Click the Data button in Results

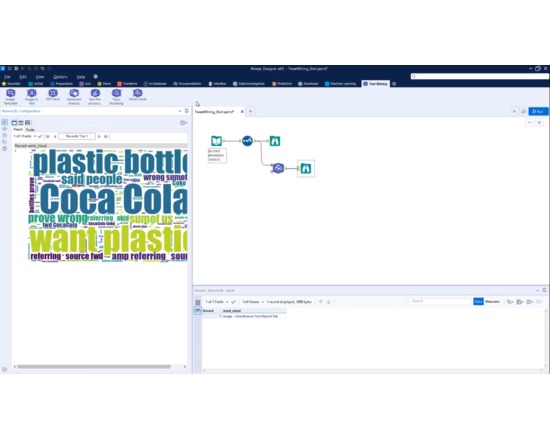click(478, 302)
